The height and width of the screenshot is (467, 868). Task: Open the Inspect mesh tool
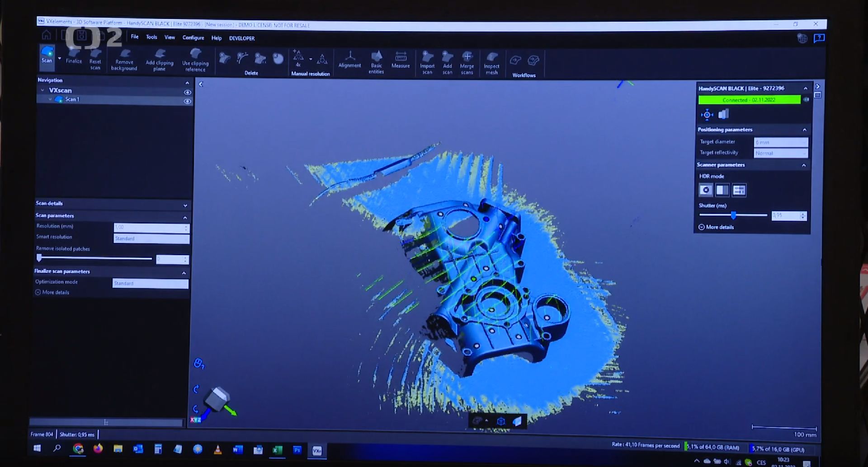point(491,62)
